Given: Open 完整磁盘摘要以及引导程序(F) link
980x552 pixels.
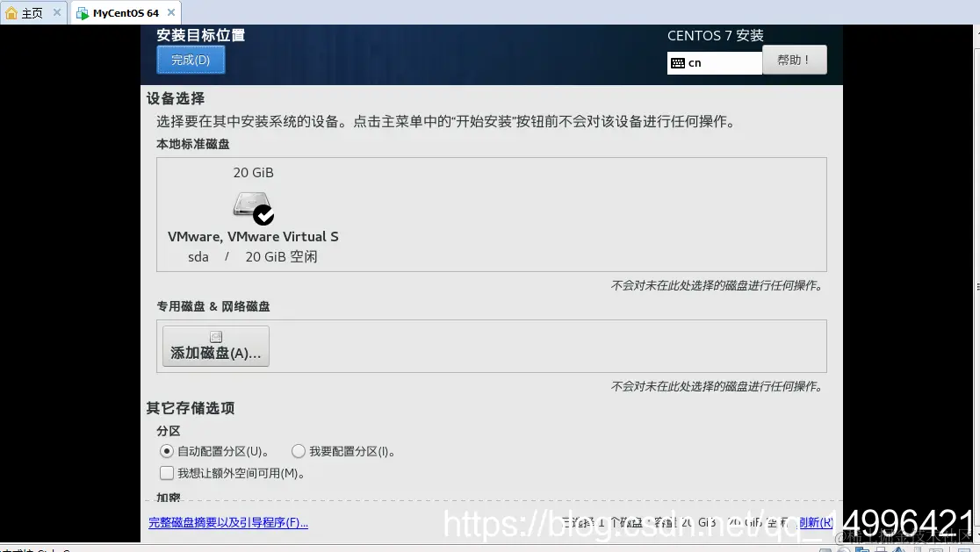Looking at the screenshot, I should point(227,522).
